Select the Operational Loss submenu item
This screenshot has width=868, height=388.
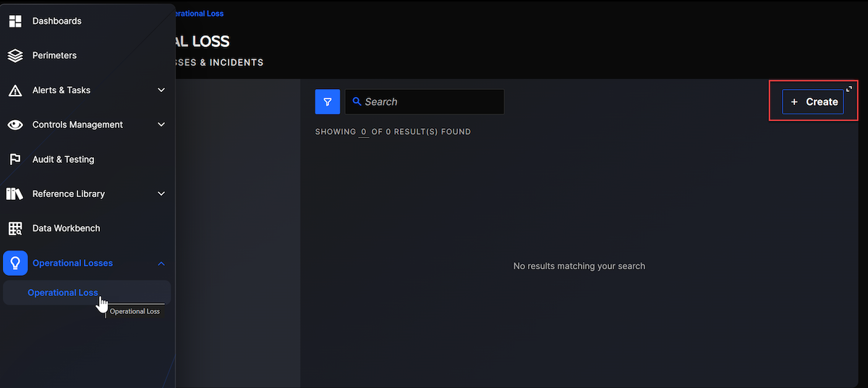pos(63,292)
